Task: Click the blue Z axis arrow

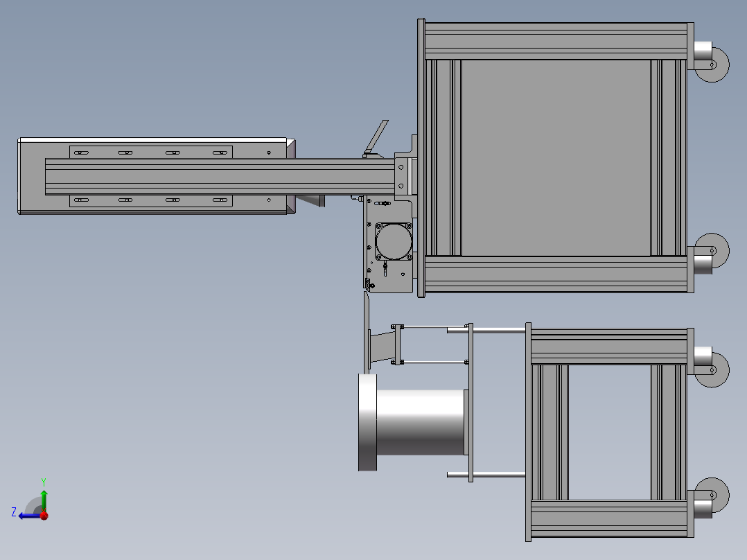Action: click(x=26, y=516)
